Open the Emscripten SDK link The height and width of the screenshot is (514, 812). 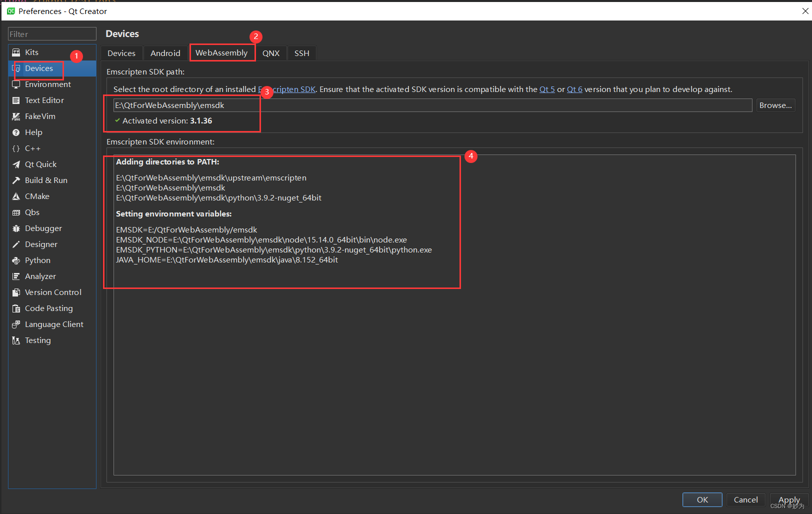tap(286, 89)
